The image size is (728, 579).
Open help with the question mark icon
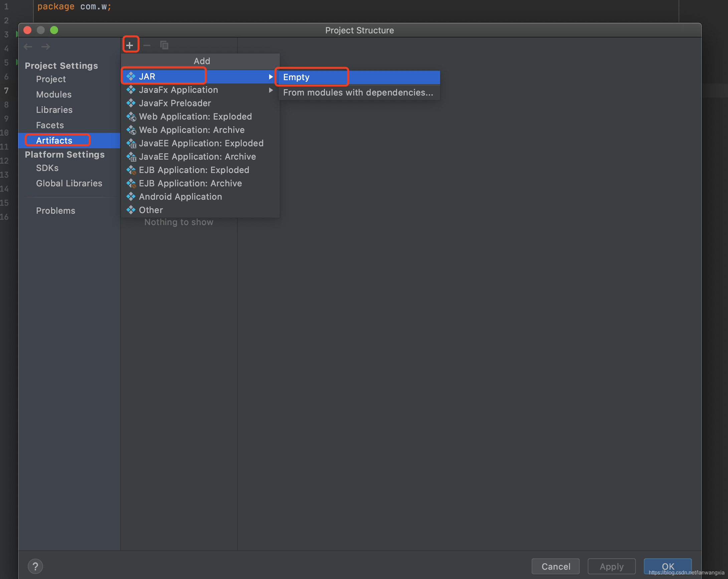(x=35, y=566)
